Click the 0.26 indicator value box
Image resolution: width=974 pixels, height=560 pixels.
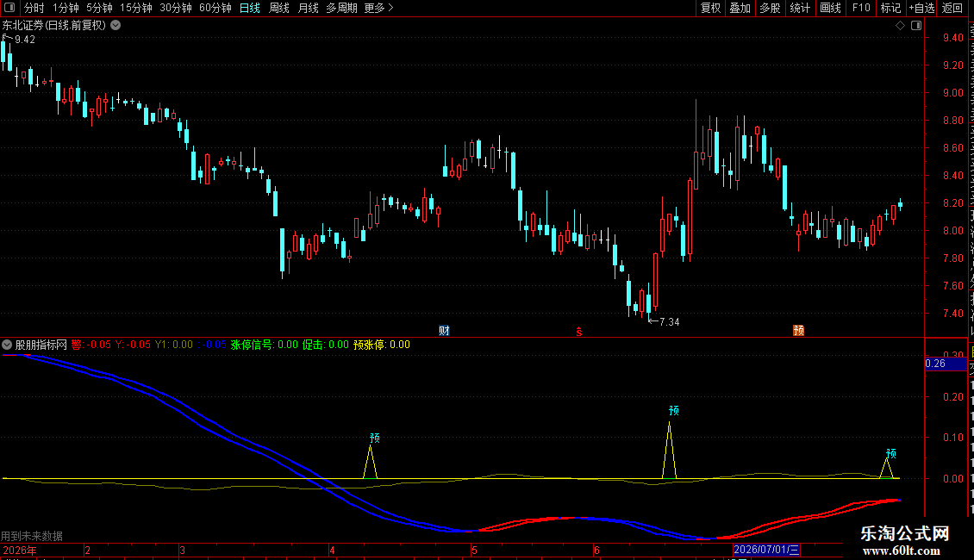946,364
